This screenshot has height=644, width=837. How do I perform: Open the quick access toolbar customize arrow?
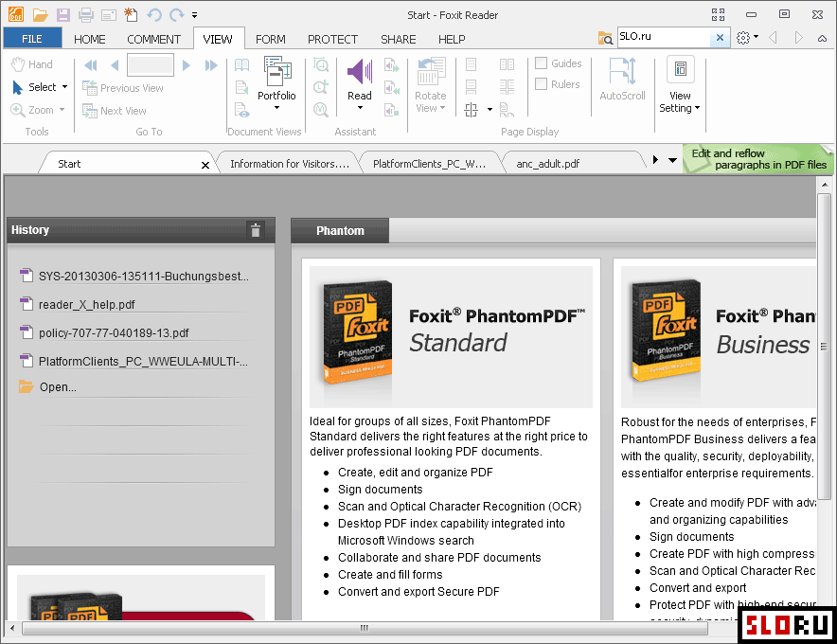click(195, 15)
